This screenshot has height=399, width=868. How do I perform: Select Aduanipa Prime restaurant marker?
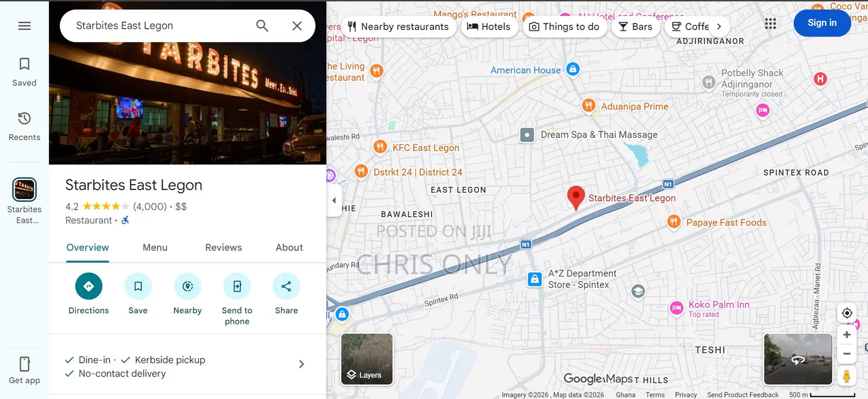click(588, 105)
